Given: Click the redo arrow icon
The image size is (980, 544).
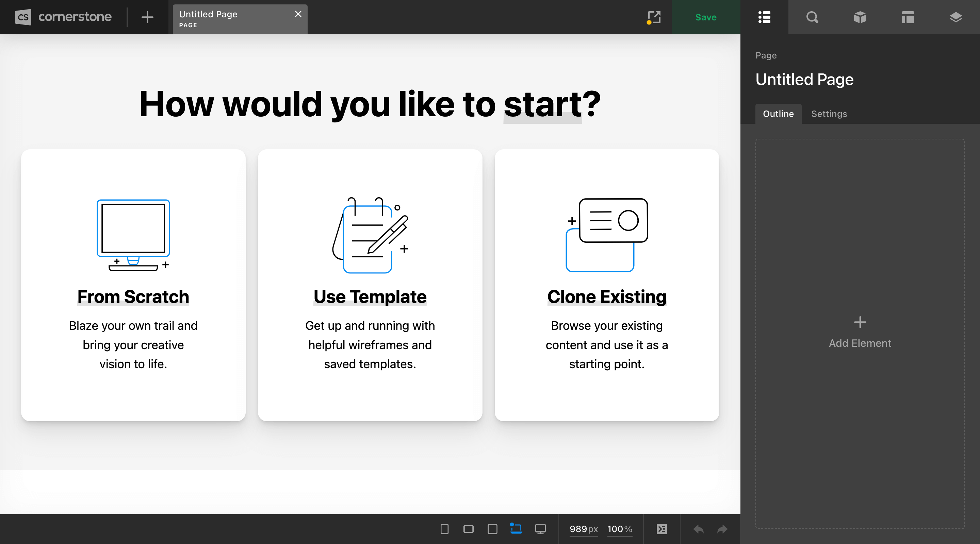Looking at the screenshot, I should click(722, 529).
